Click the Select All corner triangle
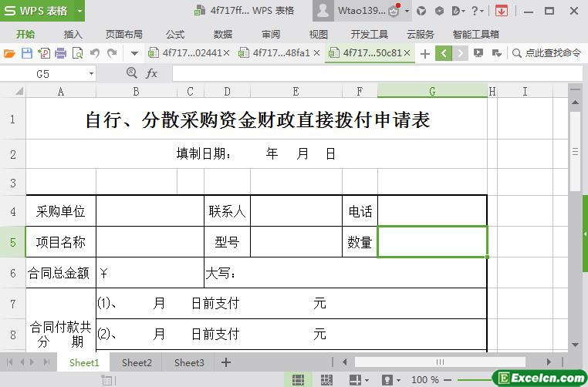The image size is (588, 387). coord(19,91)
